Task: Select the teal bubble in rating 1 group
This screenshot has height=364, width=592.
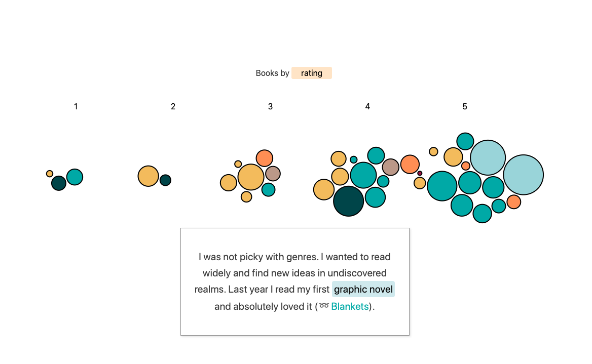Action: (x=75, y=177)
